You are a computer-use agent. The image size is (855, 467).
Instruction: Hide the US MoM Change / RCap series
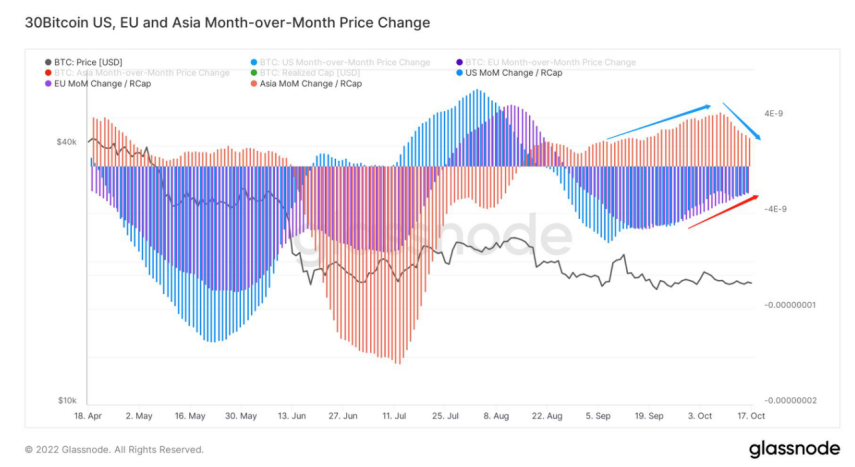point(508,73)
